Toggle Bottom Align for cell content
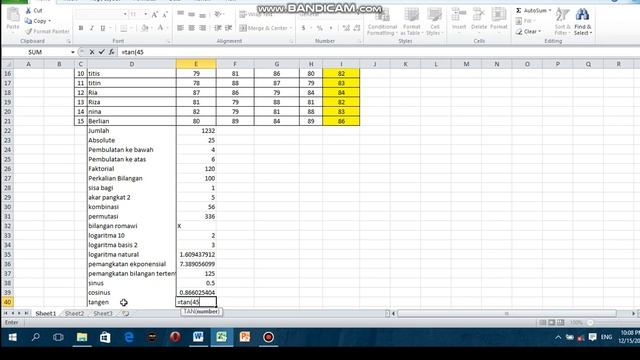The height and width of the screenshot is (360, 640). point(202,15)
